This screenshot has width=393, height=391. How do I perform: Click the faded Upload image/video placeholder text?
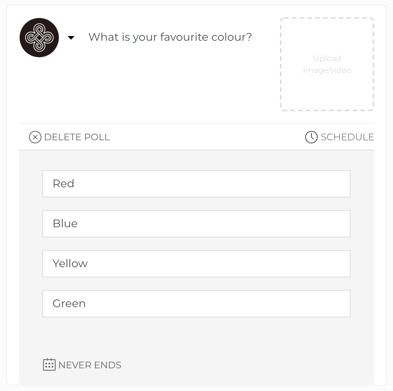(x=327, y=64)
